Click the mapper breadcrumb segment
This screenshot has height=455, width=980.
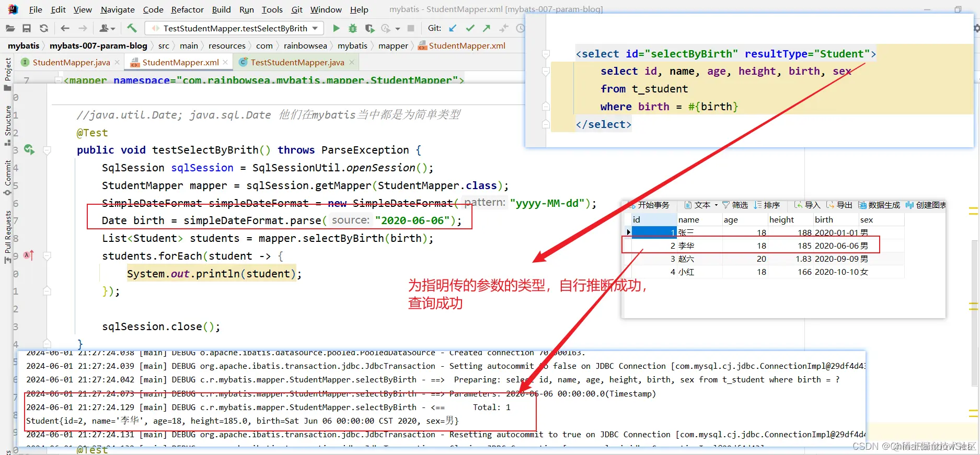(393, 45)
